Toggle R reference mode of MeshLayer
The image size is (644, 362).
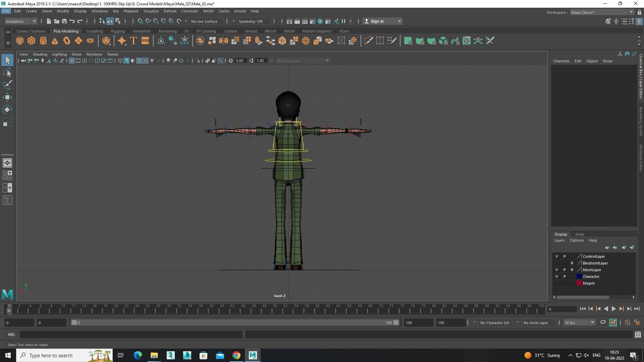tap(572, 270)
